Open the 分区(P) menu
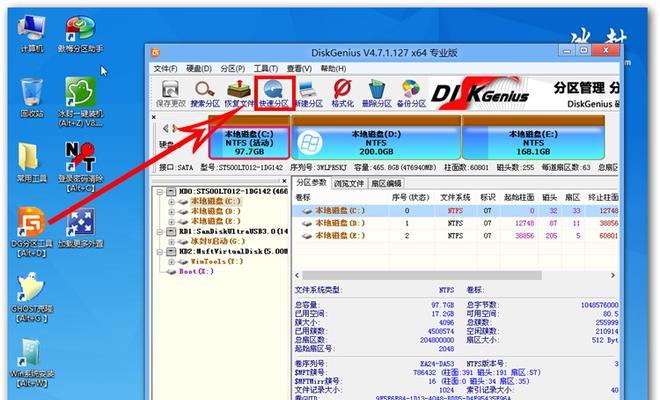The width and height of the screenshot is (660, 400). tap(232, 69)
